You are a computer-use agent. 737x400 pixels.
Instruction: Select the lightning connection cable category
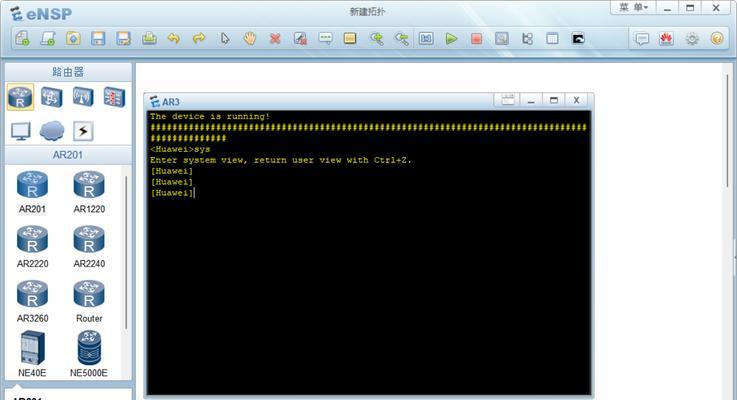83,131
